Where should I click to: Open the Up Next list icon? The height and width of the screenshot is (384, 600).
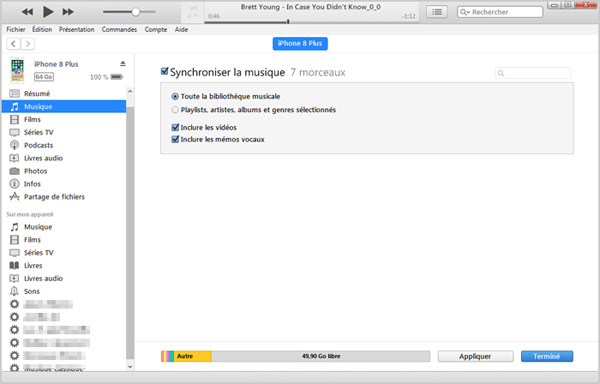point(437,12)
